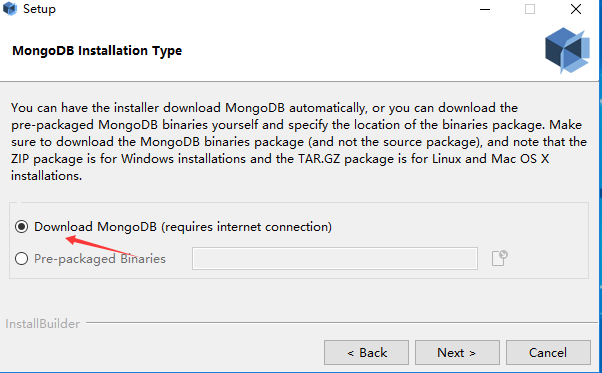Click the 'requires internet connection' option label

pyautogui.click(x=246, y=227)
